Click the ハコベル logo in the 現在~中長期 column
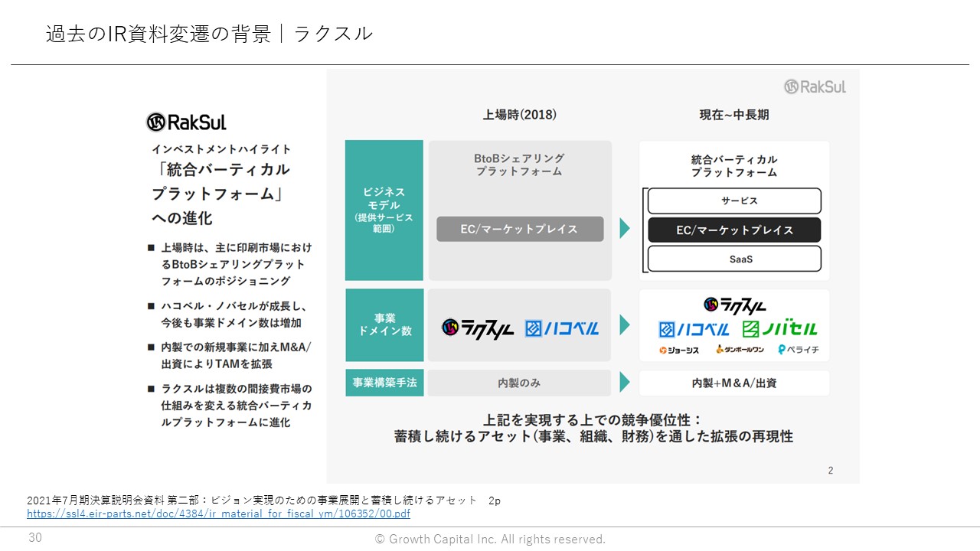Image resolution: width=980 pixels, height=551 pixels. [x=694, y=329]
